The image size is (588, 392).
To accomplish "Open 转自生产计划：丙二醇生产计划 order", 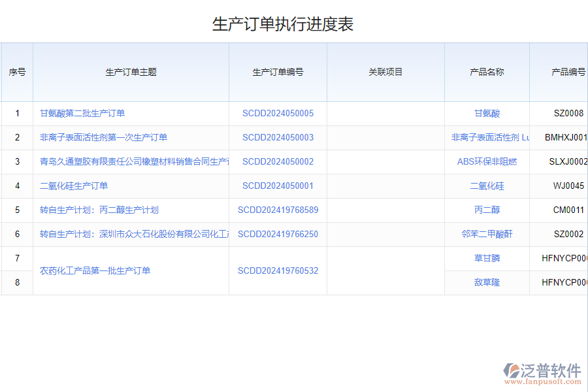I will tap(99, 210).
